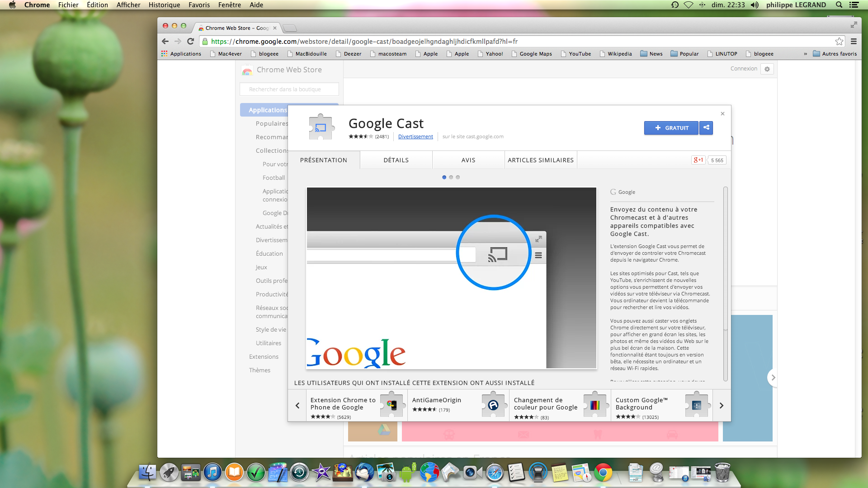Expand the hidden bookmarks overflow chevron
Viewport: 868px width, 488px height.
click(x=805, y=54)
